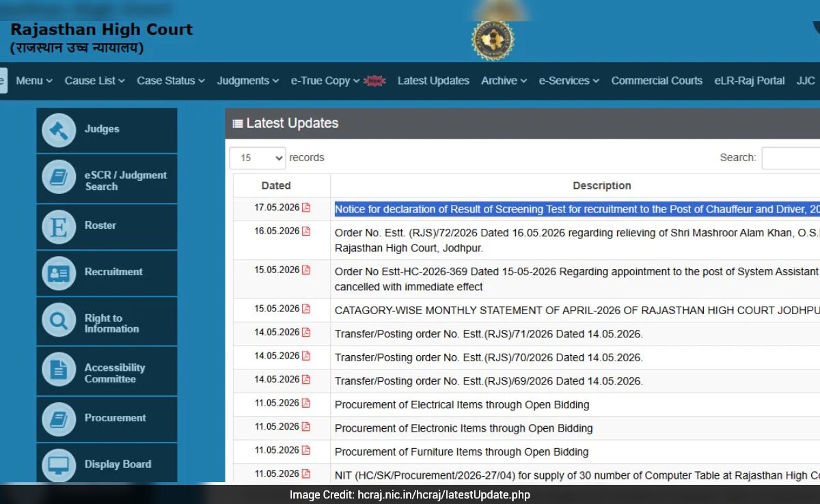Expand the e-True Copy dropdown
820x504 pixels.
(325, 81)
